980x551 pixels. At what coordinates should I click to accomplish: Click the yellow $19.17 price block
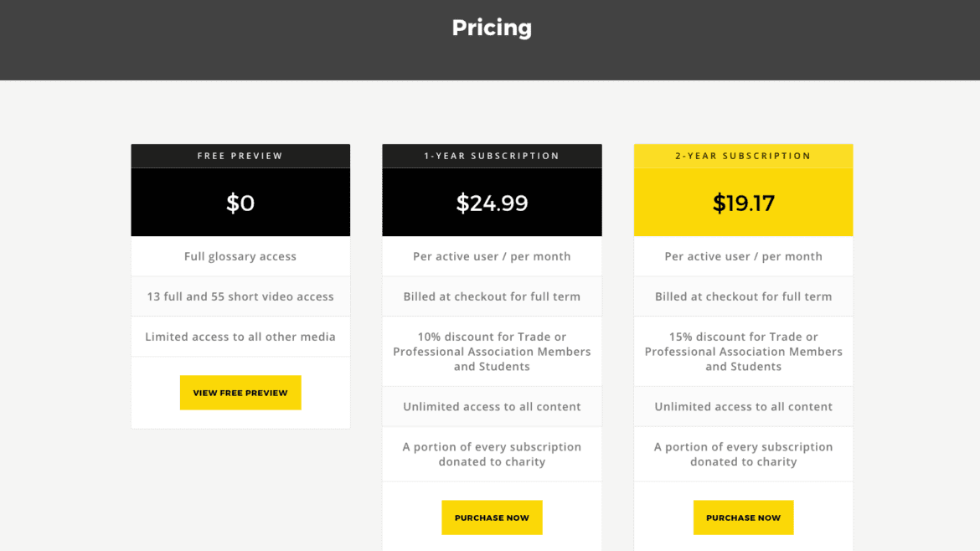743,203
